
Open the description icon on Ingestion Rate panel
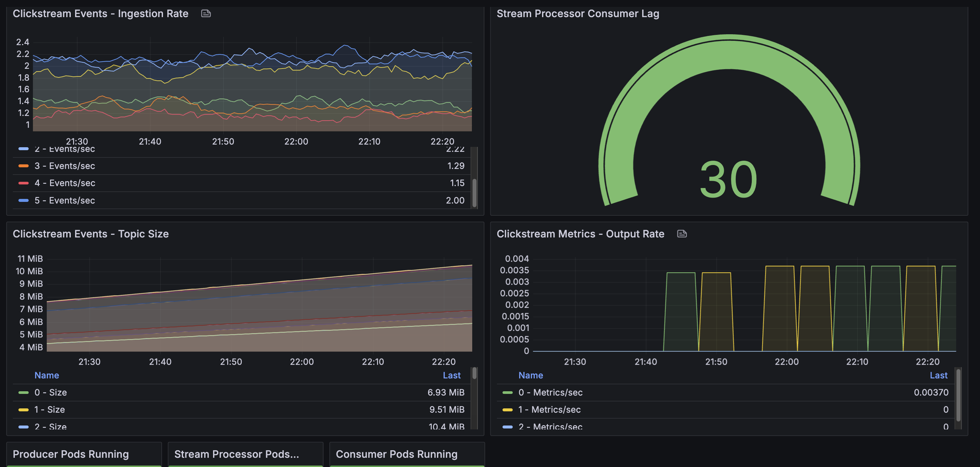(x=206, y=13)
